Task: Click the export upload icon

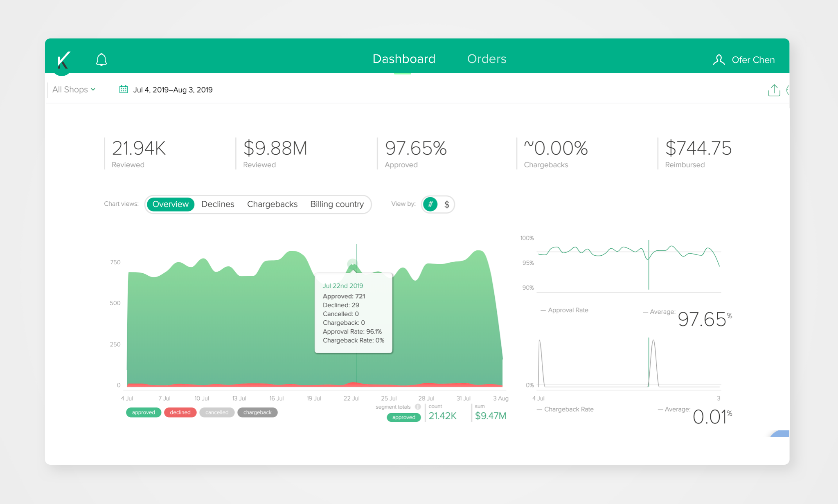Action: coord(774,90)
